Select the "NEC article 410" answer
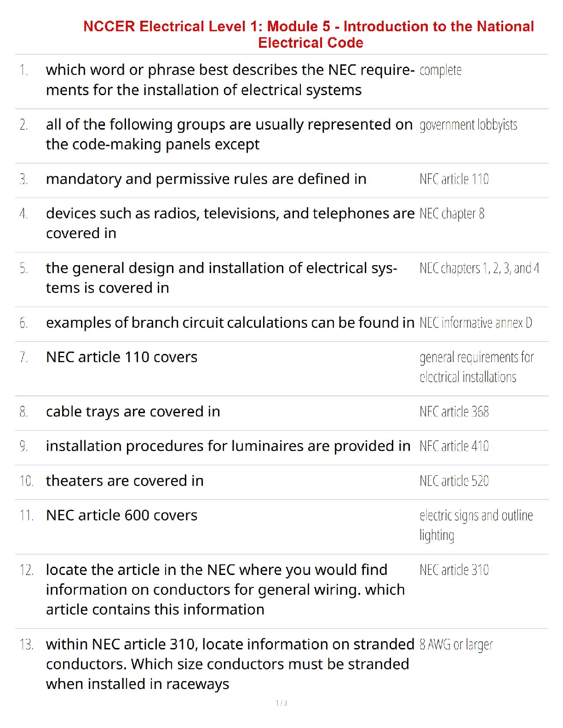The width and height of the screenshot is (563, 728). tap(454, 446)
